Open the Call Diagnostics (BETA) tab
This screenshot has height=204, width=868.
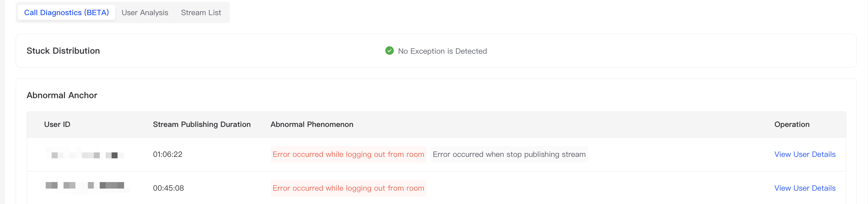(x=66, y=12)
